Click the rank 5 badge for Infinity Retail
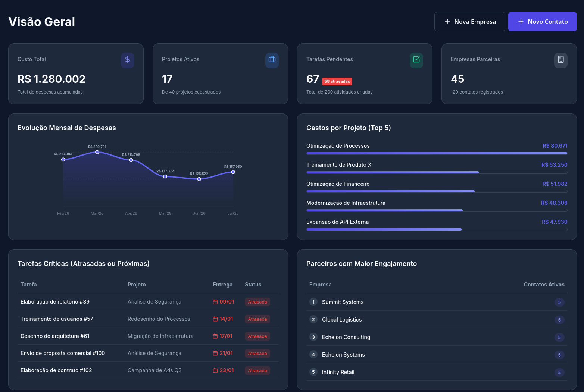 pyautogui.click(x=313, y=372)
